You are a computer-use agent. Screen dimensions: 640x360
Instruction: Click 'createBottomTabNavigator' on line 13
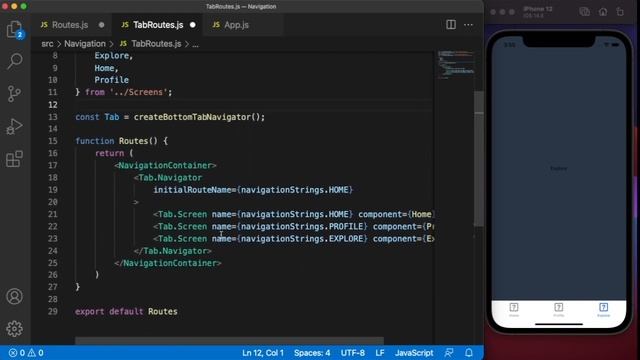192,117
